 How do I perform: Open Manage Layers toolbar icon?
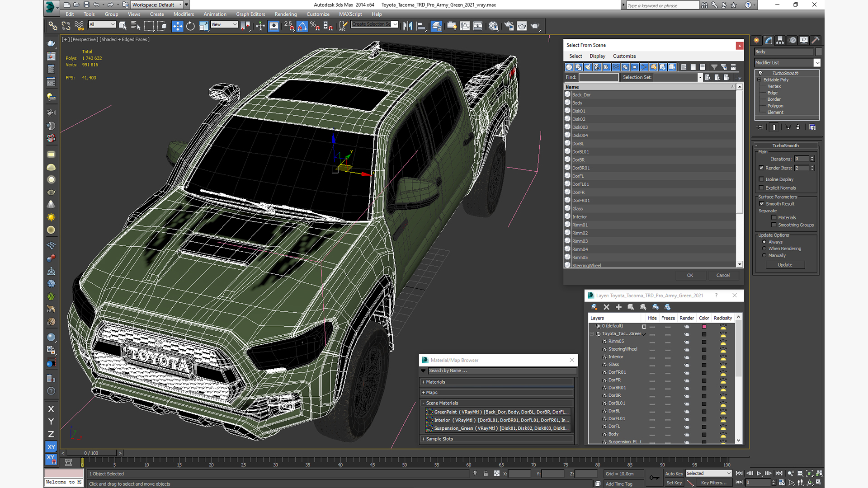point(436,26)
